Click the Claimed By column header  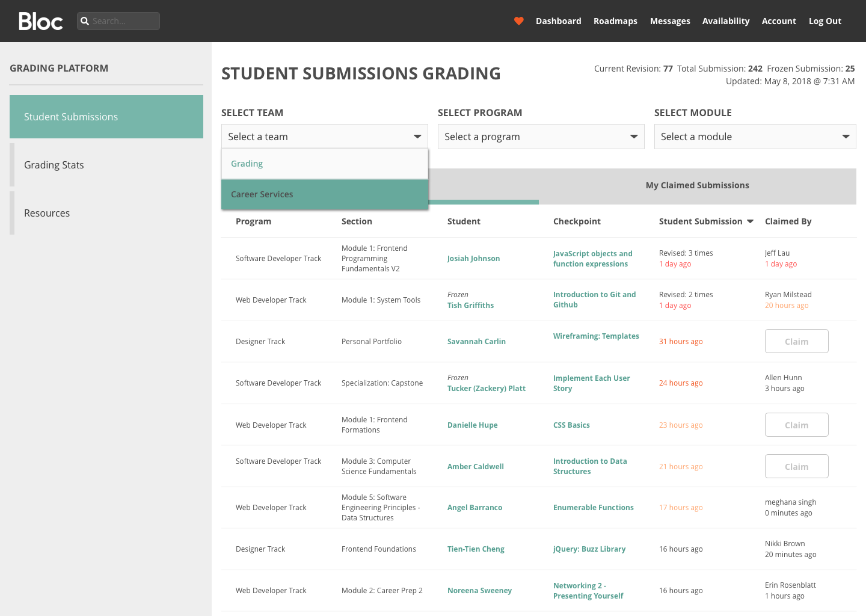click(788, 221)
